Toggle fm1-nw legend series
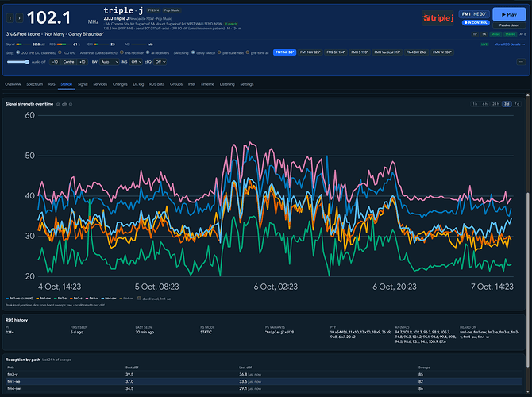This screenshot has height=397, width=532. (x=44, y=299)
